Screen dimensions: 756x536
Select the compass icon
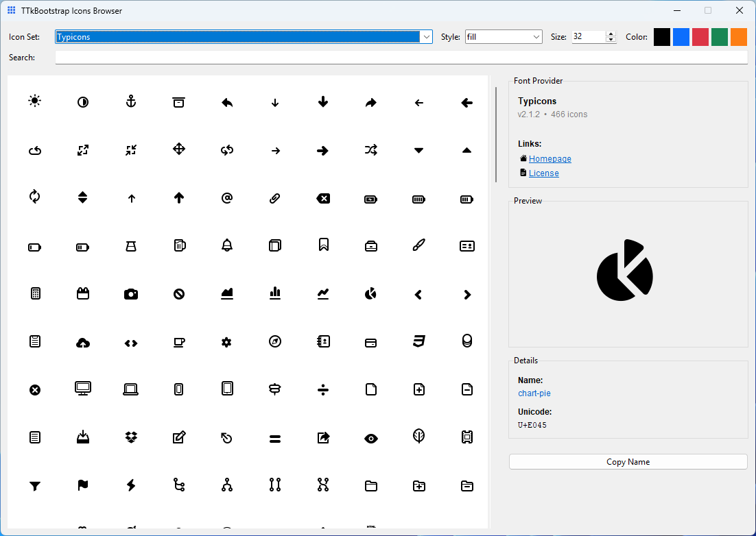[275, 341]
